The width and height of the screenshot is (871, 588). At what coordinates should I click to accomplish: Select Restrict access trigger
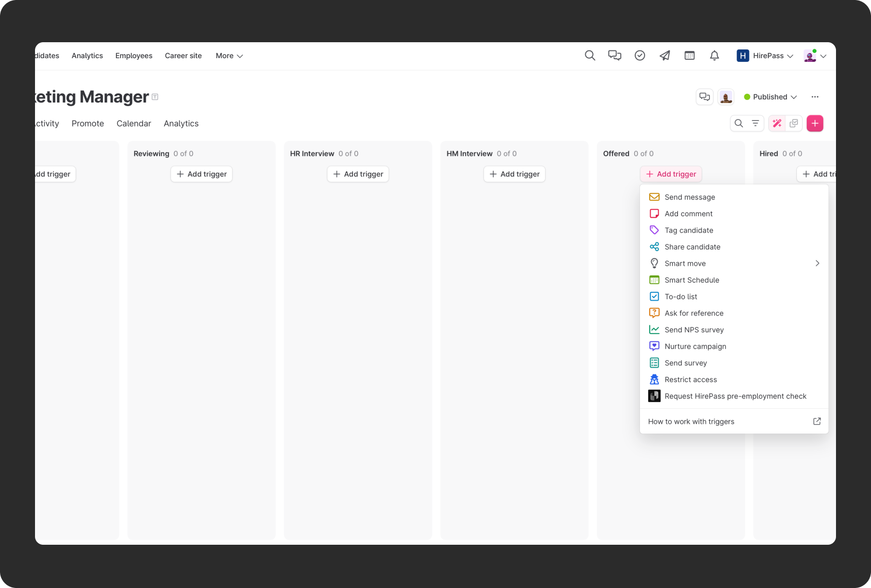tap(734, 379)
